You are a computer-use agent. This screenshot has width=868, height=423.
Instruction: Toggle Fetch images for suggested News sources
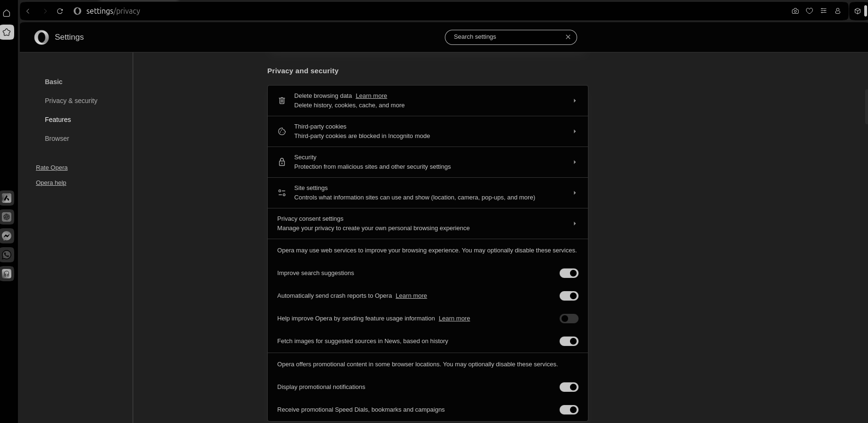pyautogui.click(x=569, y=341)
